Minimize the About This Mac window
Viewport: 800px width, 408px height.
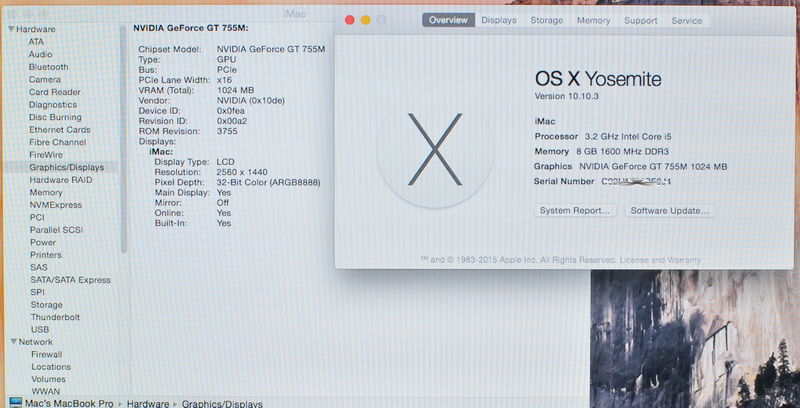point(365,20)
